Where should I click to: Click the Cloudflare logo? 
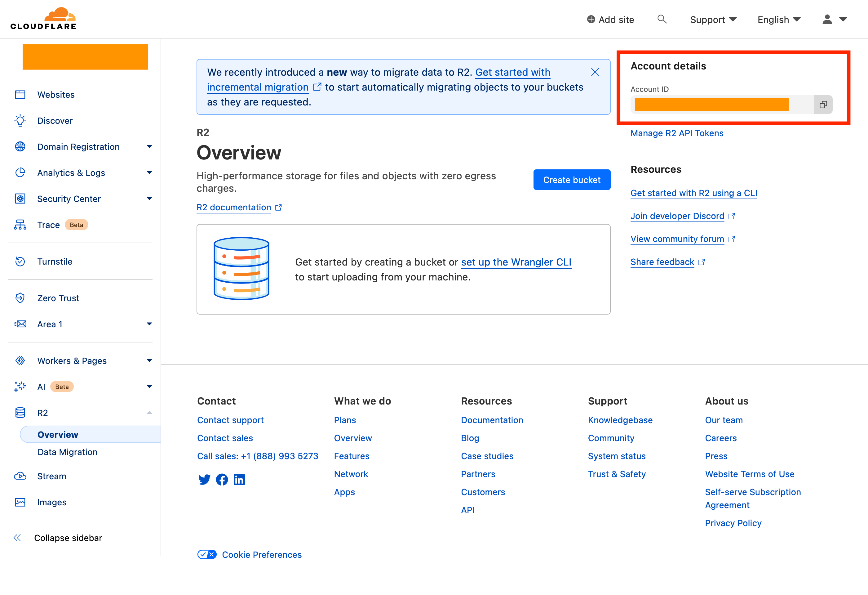43,19
